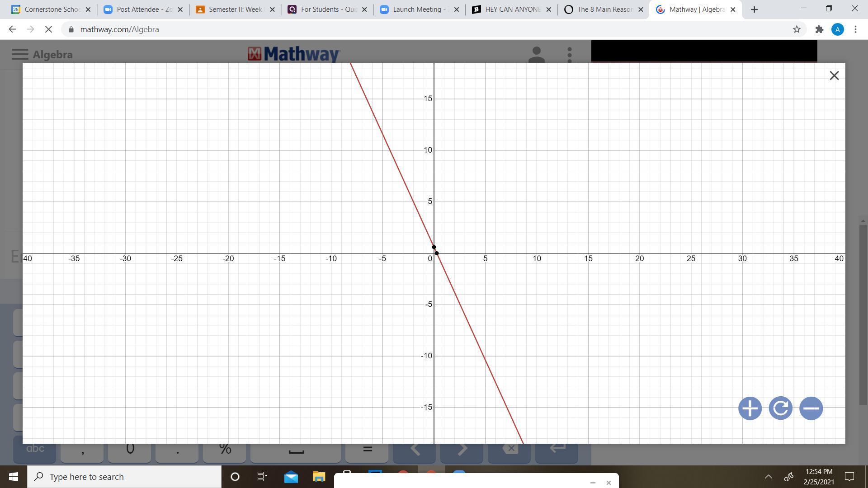Zoom in the graph with plus button

750,408
